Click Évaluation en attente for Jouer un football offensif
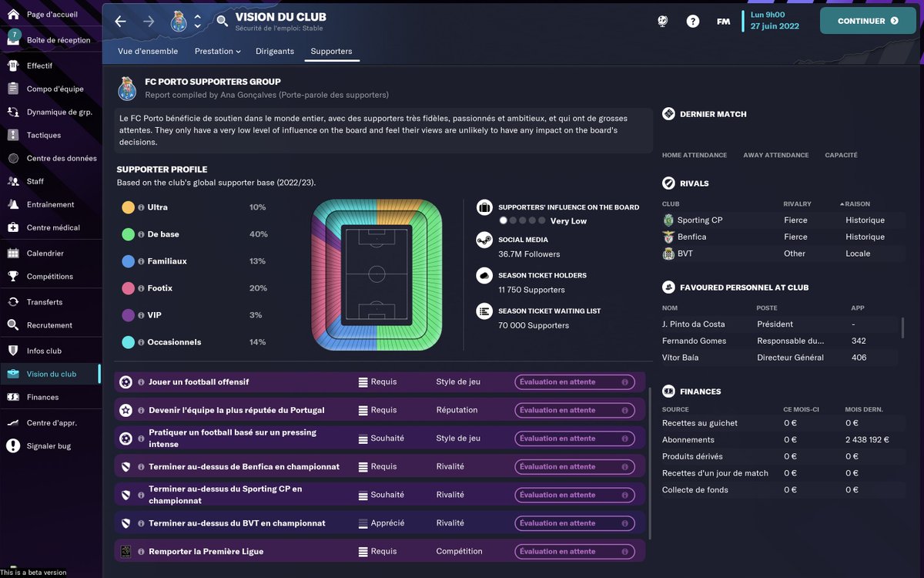The image size is (924, 578). 575,381
